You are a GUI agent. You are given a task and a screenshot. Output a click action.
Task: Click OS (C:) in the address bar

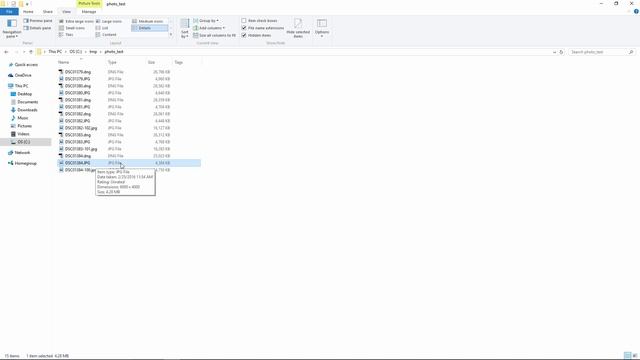tap(76, 52)
